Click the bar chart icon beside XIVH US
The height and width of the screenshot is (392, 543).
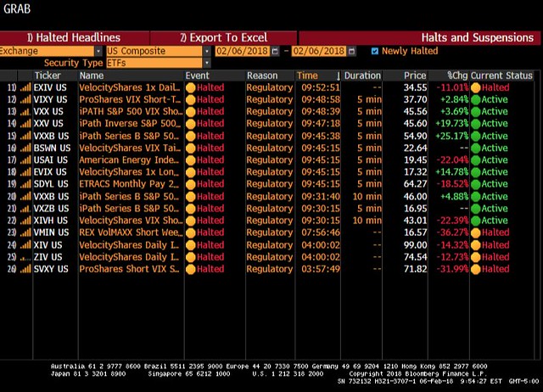[x=25, y=221]
